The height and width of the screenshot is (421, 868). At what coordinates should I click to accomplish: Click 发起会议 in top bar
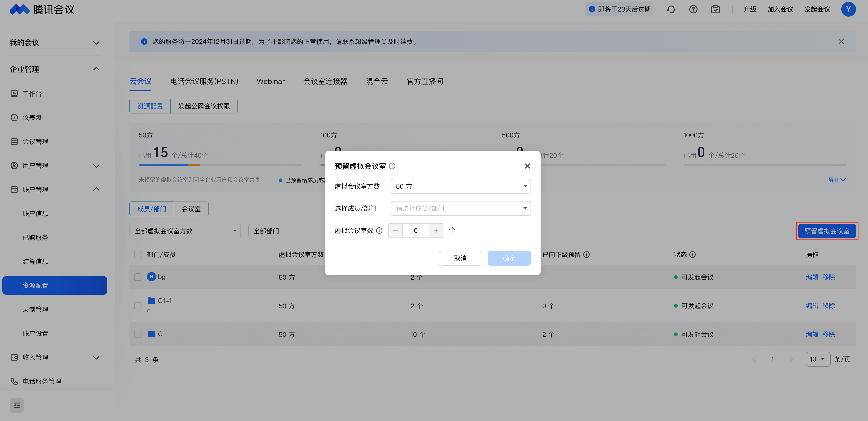(817, 9)
